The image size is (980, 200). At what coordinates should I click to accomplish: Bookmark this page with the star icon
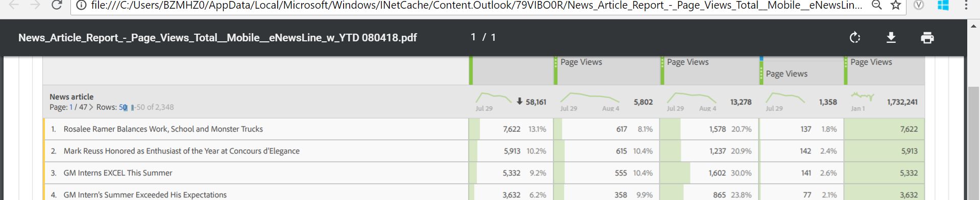(895, 5)
